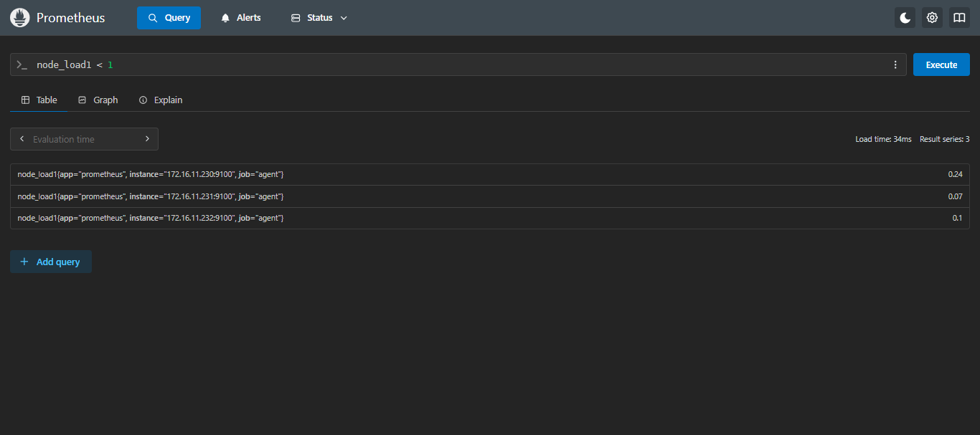
Task: Open the Alerts page
Action: [240, 18]
